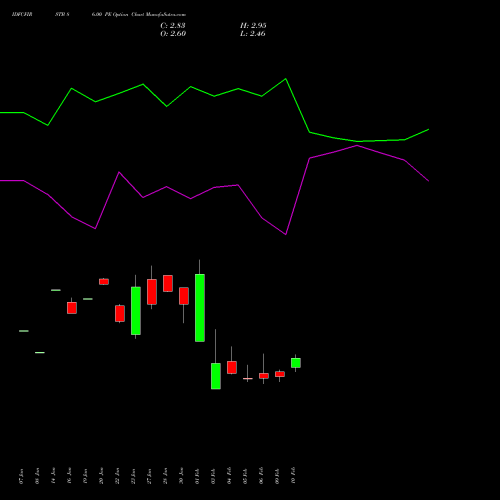Click the 04 Feb date axis label
Viewport: 500px width, 500px height.
point(229,476)
